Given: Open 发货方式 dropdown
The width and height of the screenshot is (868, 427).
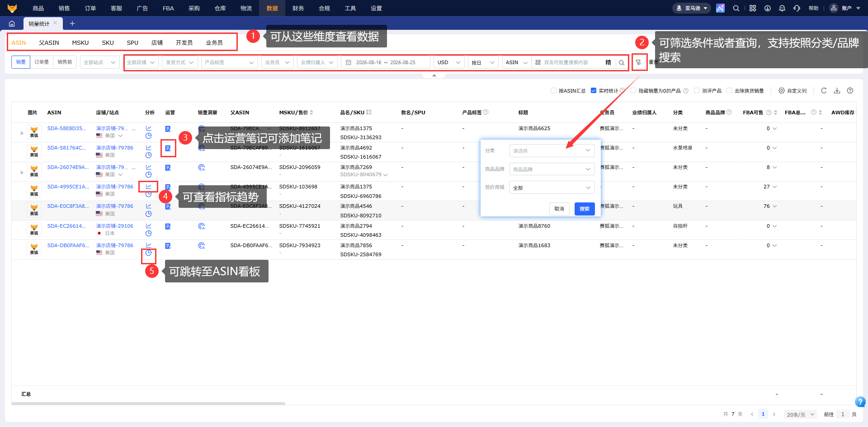Looking at the screenshot, I should point(179,62).
